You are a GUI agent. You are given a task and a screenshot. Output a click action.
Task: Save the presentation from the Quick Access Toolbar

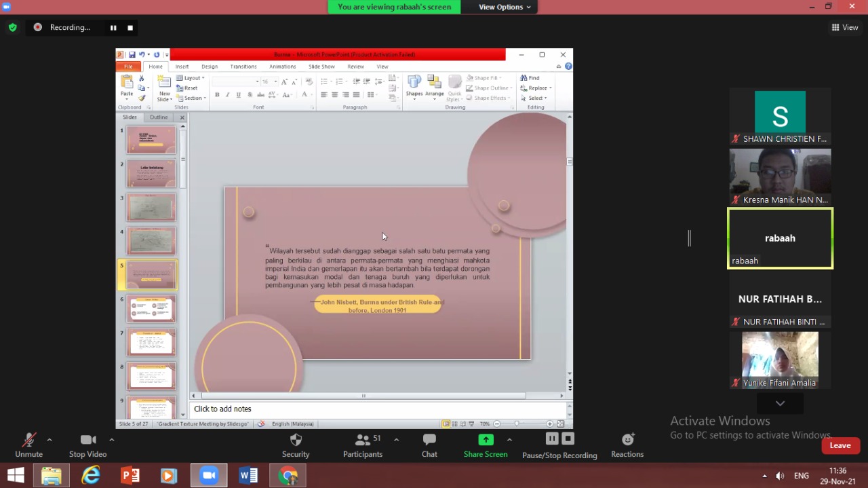point(132,54)
